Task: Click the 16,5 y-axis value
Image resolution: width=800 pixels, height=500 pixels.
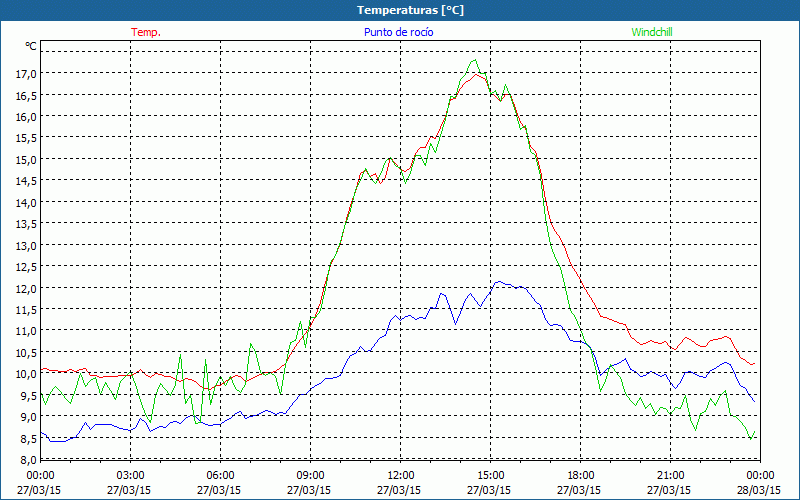Action: [27, 95]
